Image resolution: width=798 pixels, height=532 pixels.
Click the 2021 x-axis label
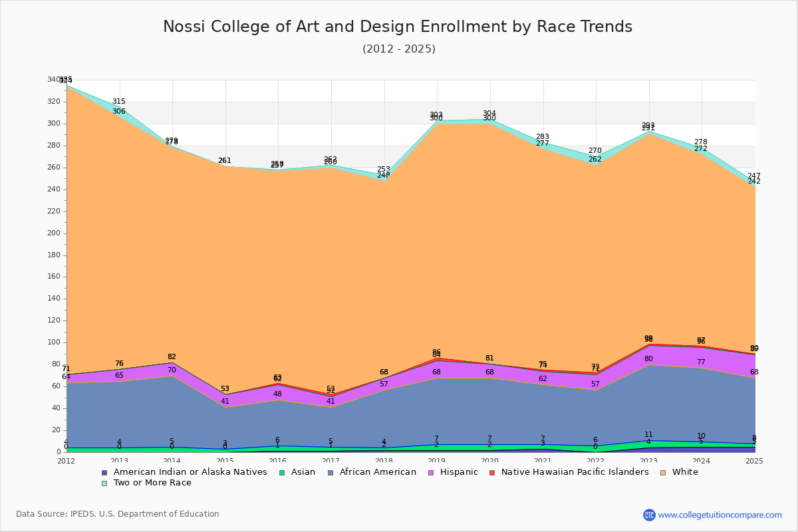[x=543, y=461]
